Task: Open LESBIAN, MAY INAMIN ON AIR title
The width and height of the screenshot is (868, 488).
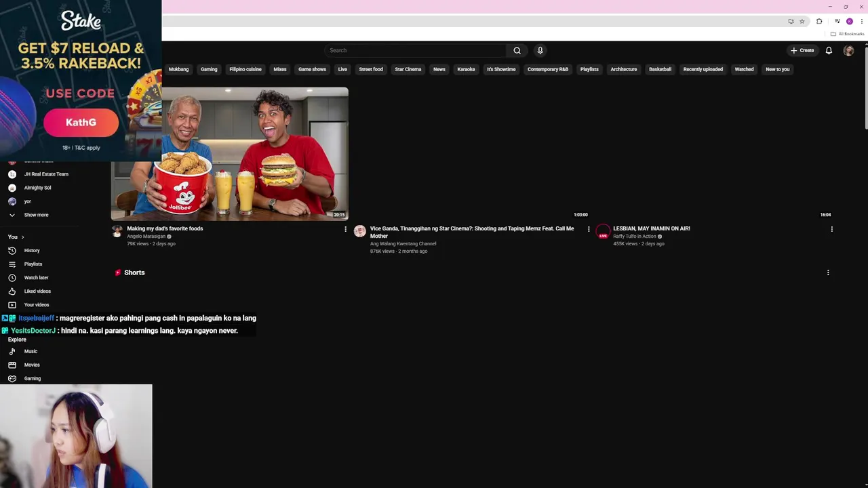Action: pyautogui.click(x=652, y=228)
